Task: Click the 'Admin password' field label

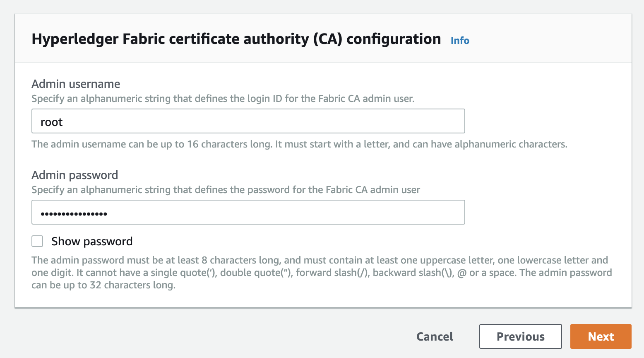Action: 75,175
